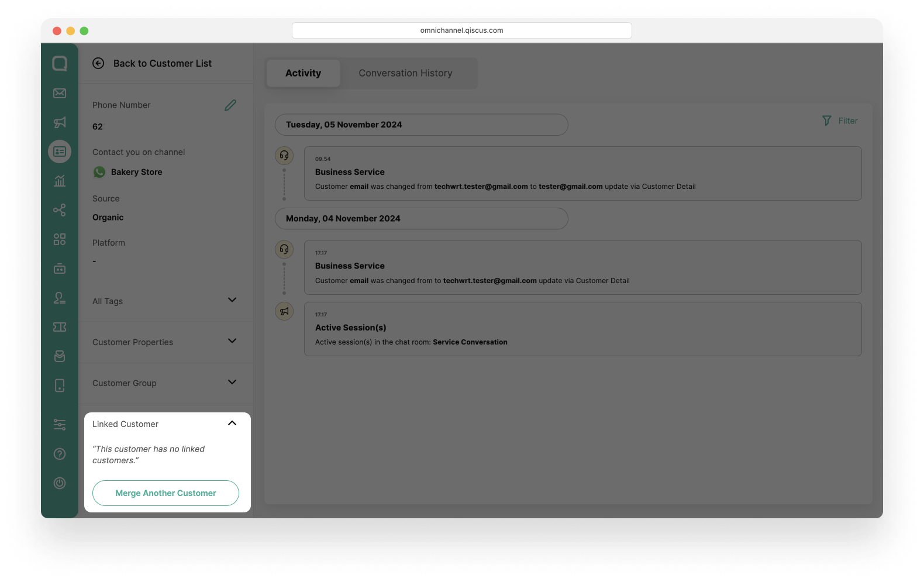Screen dimensions: 924x582
Task: Click the Bakery Store channel name
Action: pos(137,172)
